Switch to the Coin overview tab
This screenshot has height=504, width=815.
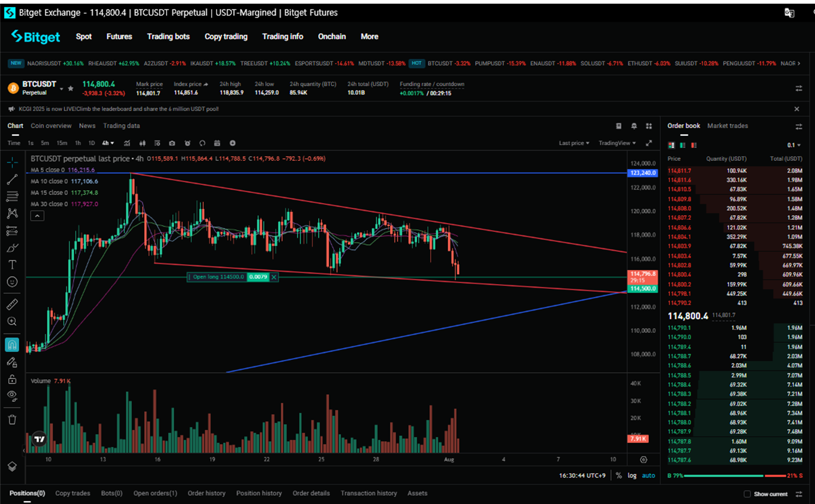click(51, 126)
